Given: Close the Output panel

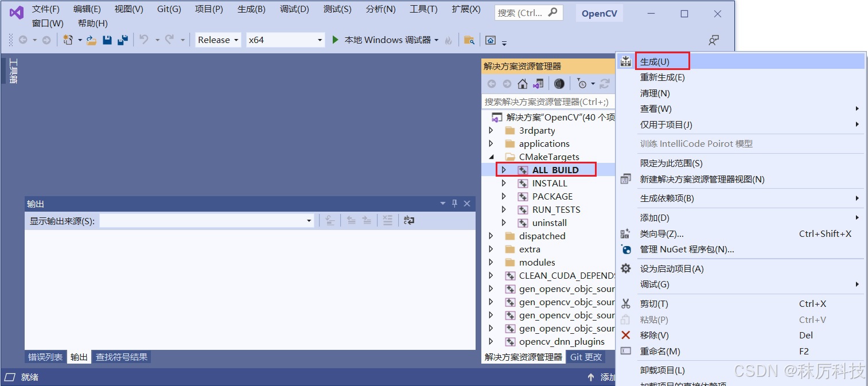Looking at the screenshot, I should pyautogui.click(x=467, y=204).
